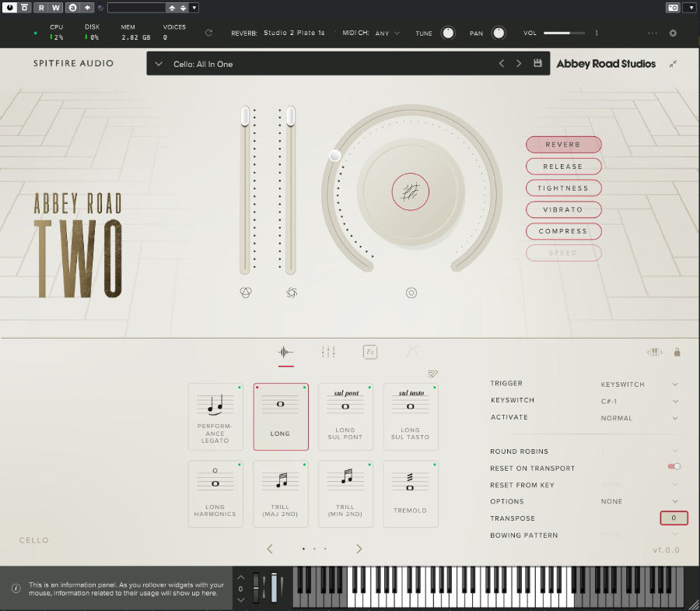Select the dimmed Speed control button
Viewport: 700px width, 611px height.
[x=563, y=253]
